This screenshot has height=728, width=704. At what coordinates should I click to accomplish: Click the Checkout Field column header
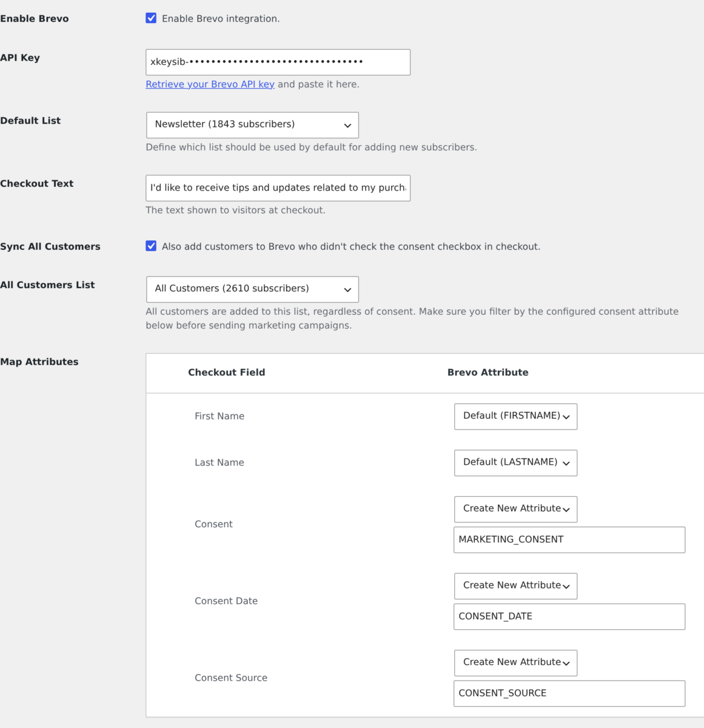click(x=226, y=372)
